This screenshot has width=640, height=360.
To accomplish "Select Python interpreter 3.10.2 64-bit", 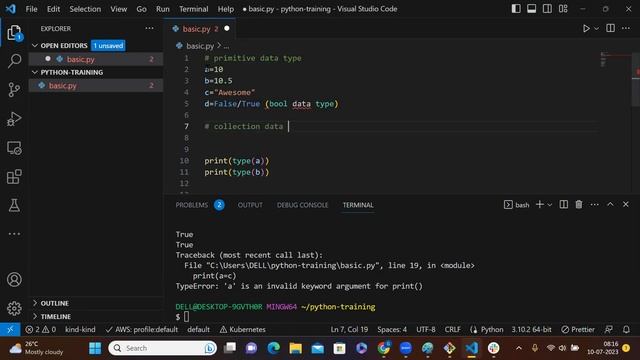I will (531, 329).
